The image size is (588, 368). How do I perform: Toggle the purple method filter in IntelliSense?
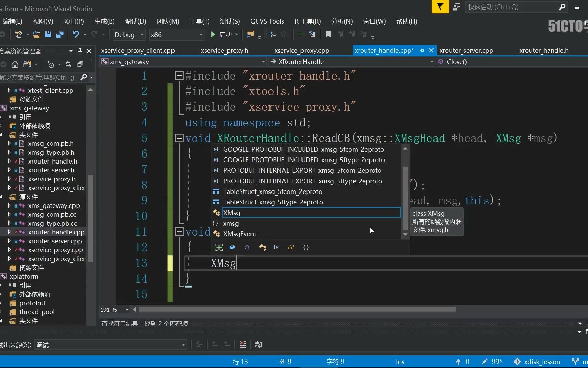247,247
